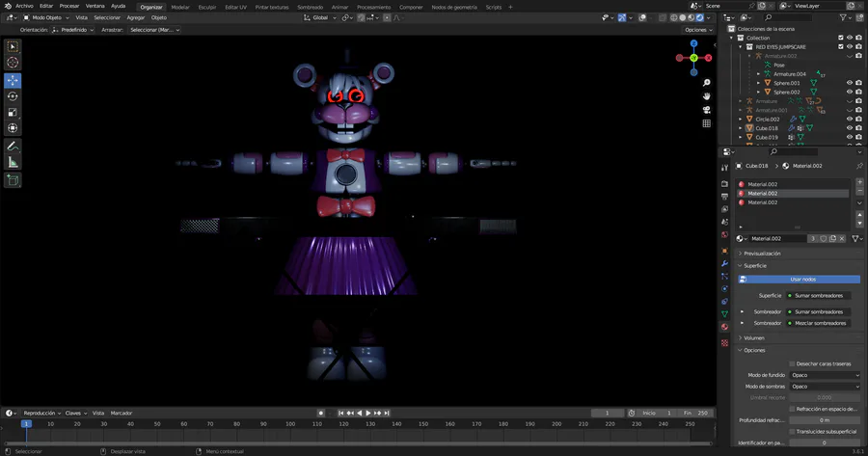Screen dimensions: 868x456
Task: Play the animation forward
Action: (368, 413)
